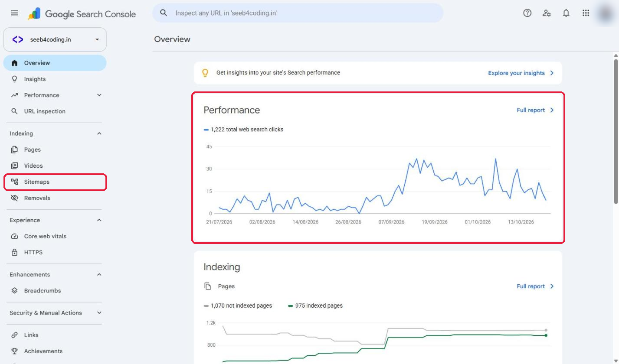619x364 pixels.
Task: Click the seeb4coding.in property code icon
Action: point(17,39)
